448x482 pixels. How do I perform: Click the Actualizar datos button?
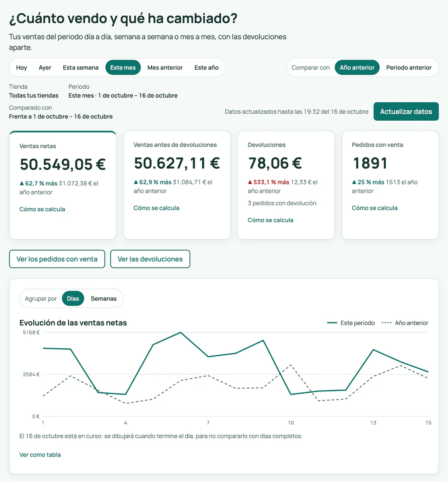pos(406,112)
